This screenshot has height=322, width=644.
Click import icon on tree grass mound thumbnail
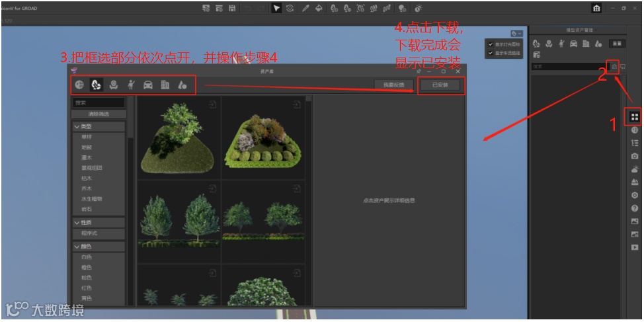pyautogui.click(x=212, y=105)
